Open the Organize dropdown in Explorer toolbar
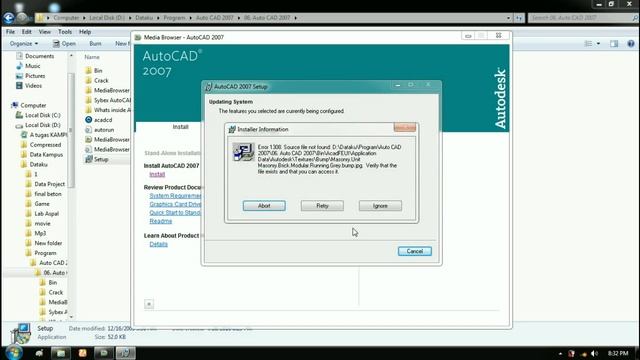640x360 pixels. click(24, 44)
